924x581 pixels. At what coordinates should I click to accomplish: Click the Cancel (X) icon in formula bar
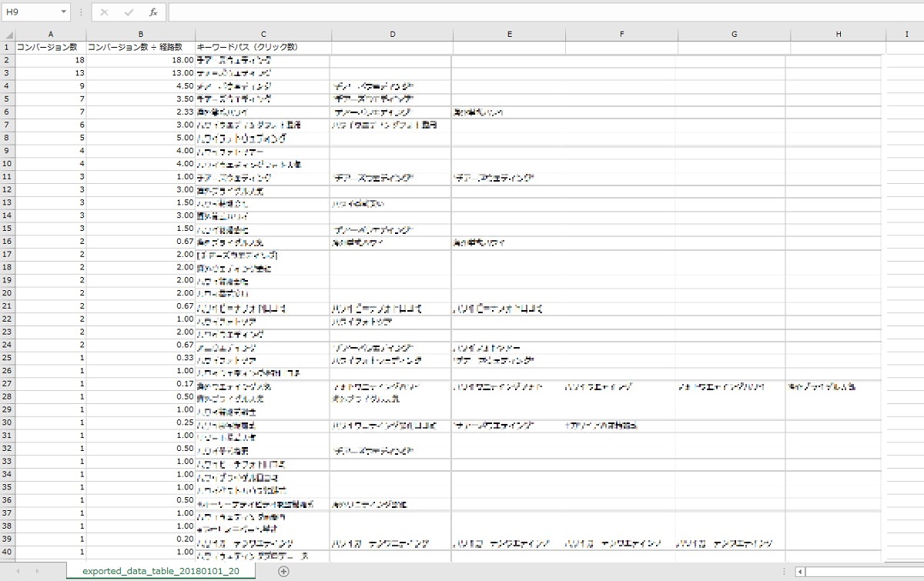105,12
